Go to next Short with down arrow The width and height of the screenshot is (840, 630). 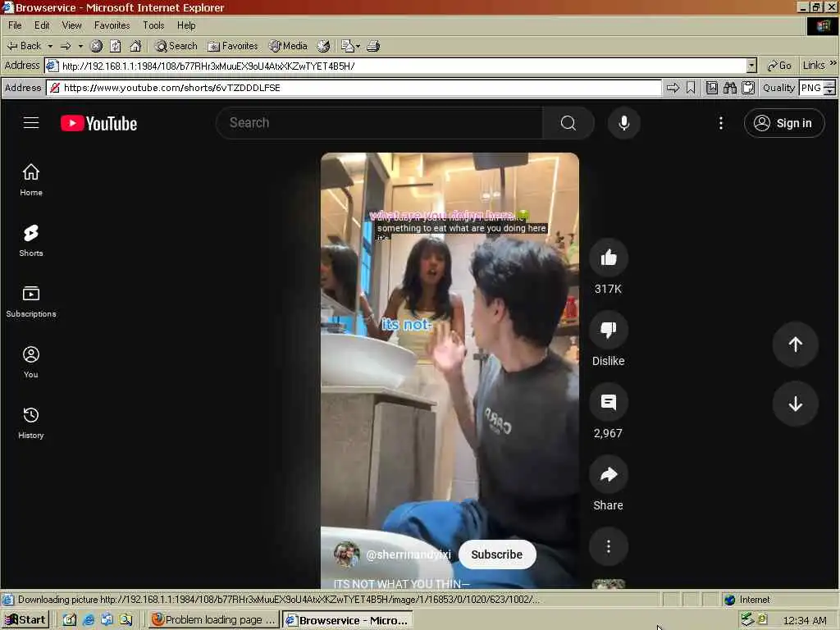796,404
